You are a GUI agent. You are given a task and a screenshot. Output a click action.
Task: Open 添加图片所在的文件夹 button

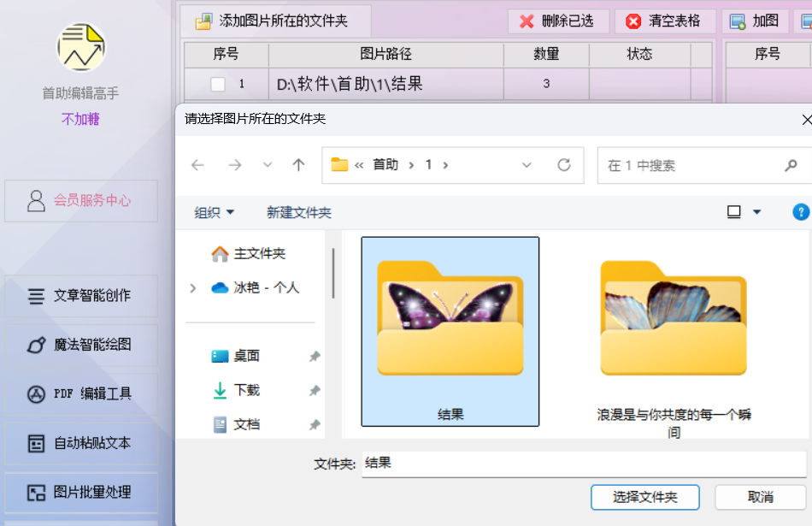(275, 21)
